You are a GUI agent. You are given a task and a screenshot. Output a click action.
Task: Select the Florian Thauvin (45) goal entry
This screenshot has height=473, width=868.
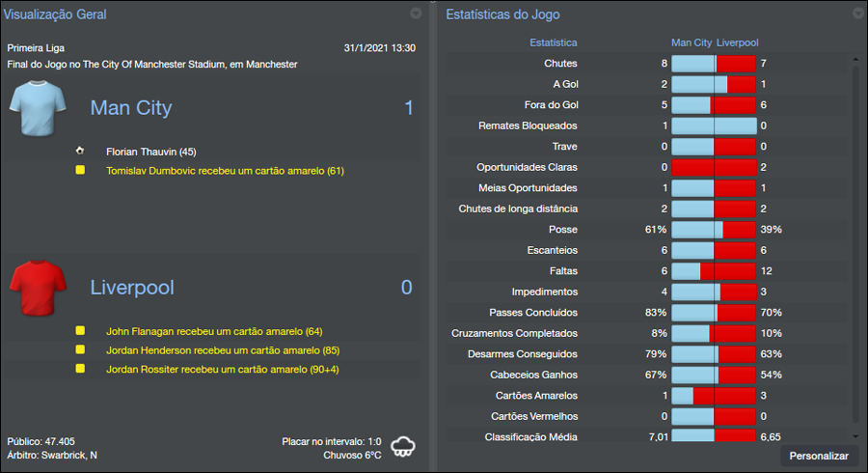coord(151,152)
